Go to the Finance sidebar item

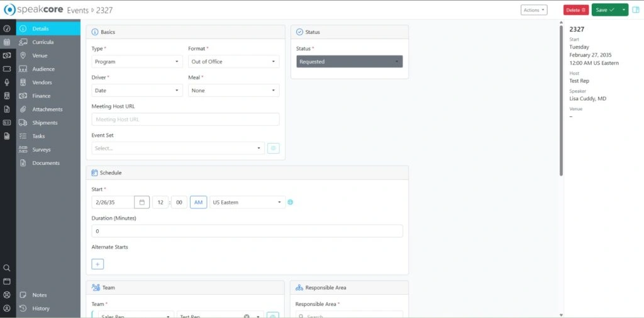point(41,96)
